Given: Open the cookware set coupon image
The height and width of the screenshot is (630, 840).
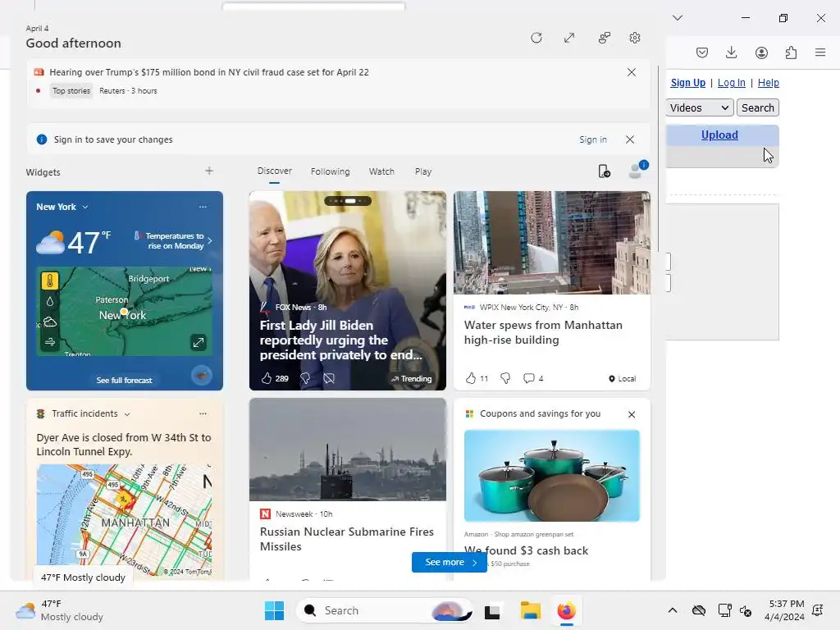Looking at the screenshot, I should [x=552, y=476].
